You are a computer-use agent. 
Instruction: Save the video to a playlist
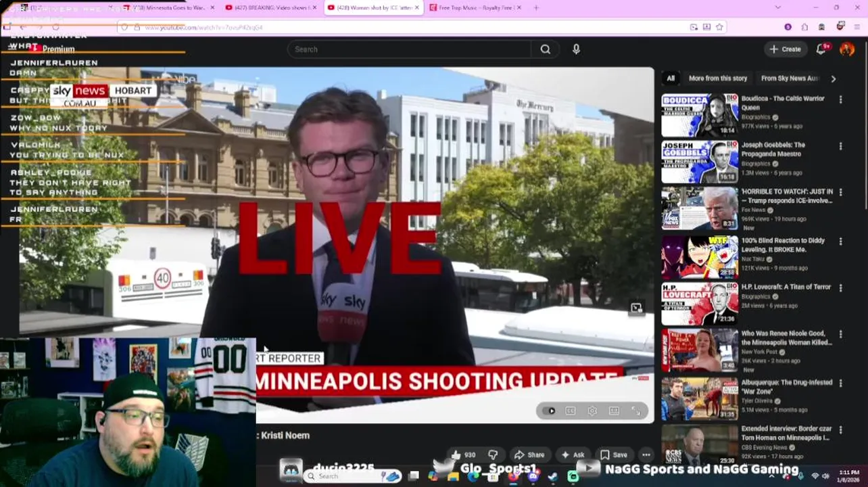pos(614,455)
